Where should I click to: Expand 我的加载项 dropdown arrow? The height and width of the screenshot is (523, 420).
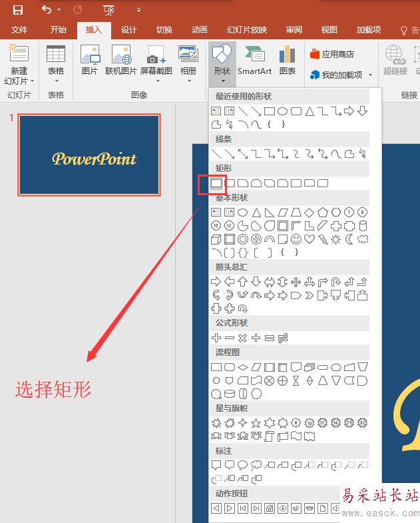370,75
